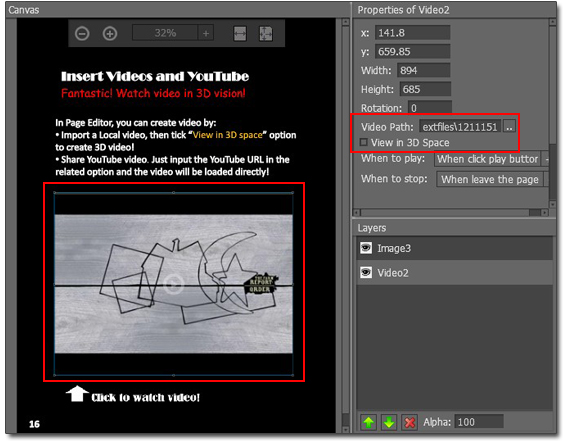Click the video thumbnail on the canvas

tap(173, 284)
